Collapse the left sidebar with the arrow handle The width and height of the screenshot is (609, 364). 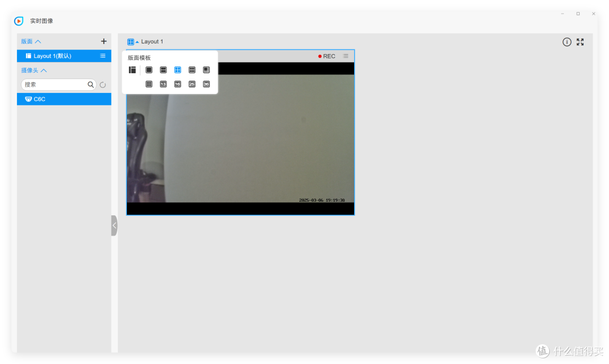pyautogui.click(x=114, y=225)
